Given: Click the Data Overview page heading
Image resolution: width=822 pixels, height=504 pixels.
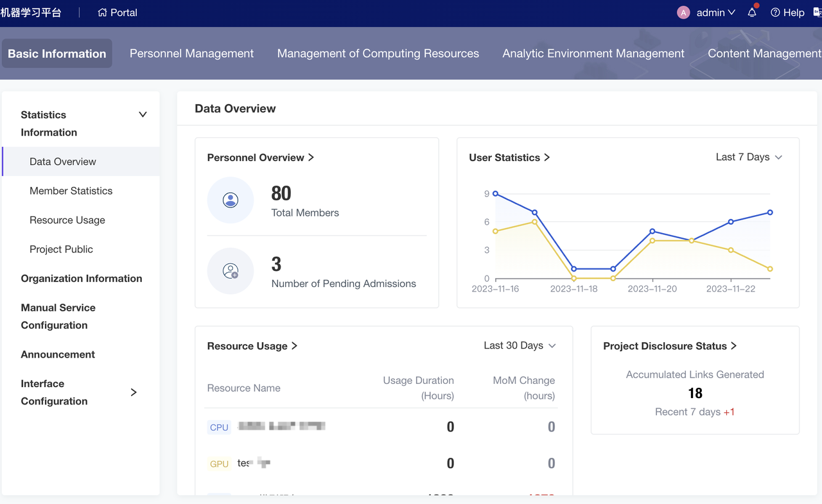Looking at the screenshot, I should tap(235, 109).
